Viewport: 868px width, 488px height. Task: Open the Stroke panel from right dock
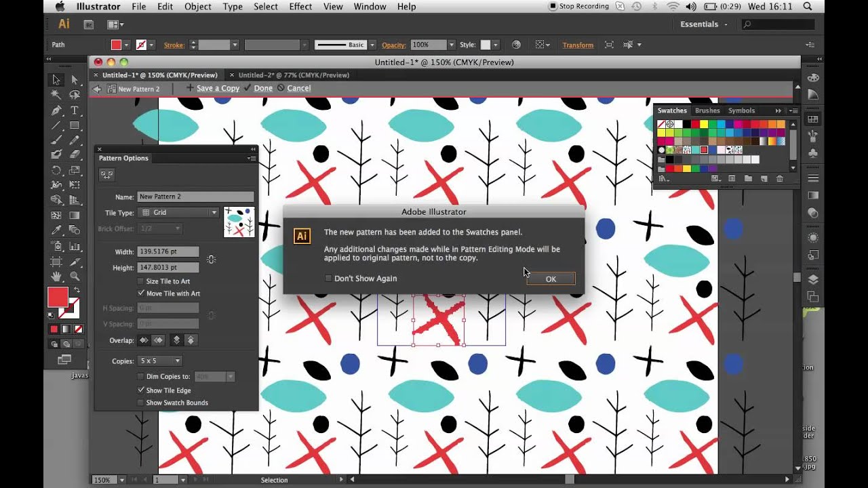[x=813, y=178]
